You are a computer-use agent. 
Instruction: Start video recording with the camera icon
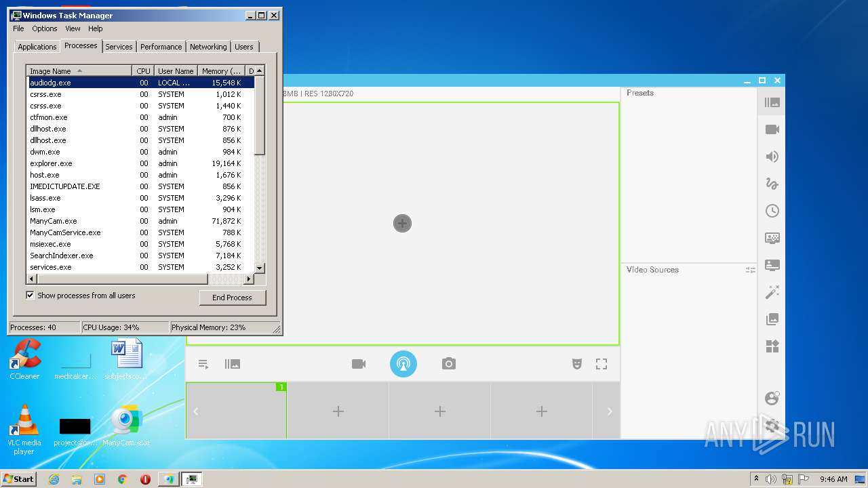point(359,364)
